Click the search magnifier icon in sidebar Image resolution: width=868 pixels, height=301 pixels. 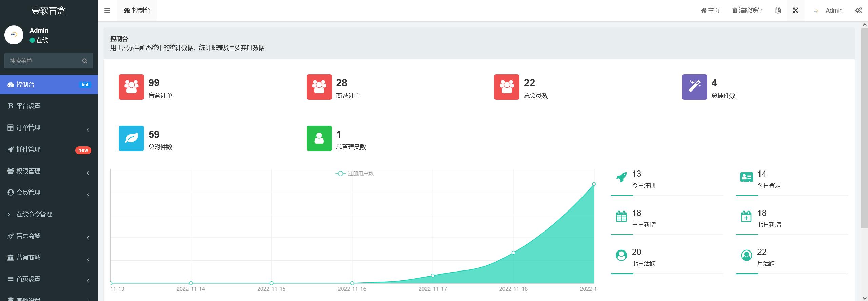tap(85, 61)
